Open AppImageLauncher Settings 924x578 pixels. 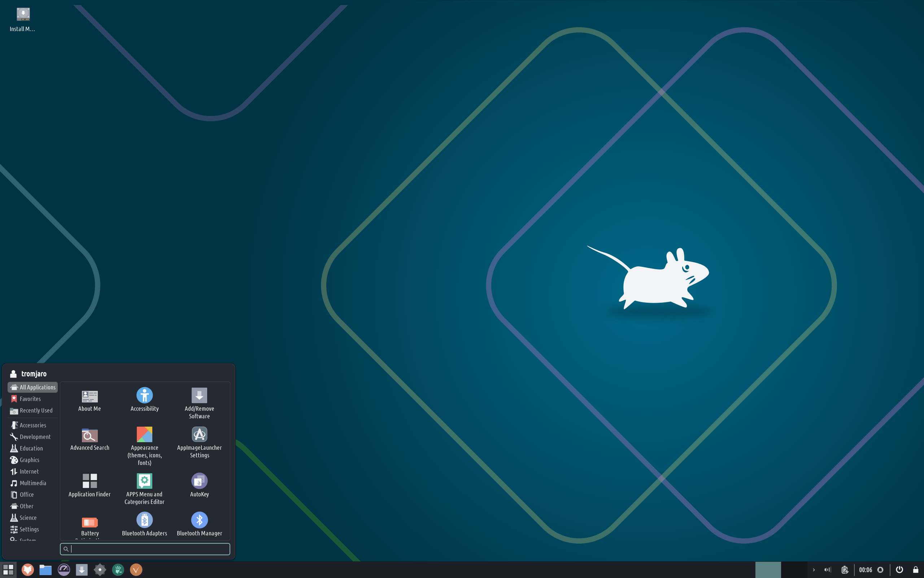pos(199,443)
